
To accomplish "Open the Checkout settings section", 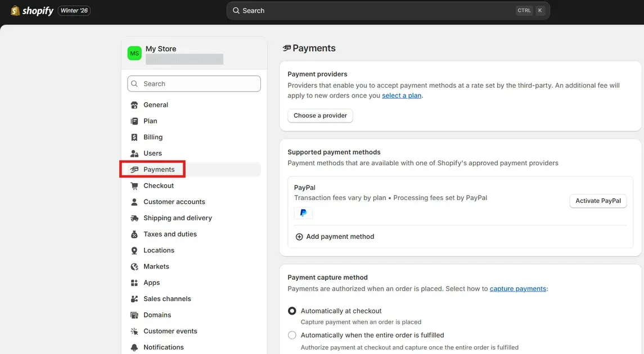I will (x=159, y=185).
